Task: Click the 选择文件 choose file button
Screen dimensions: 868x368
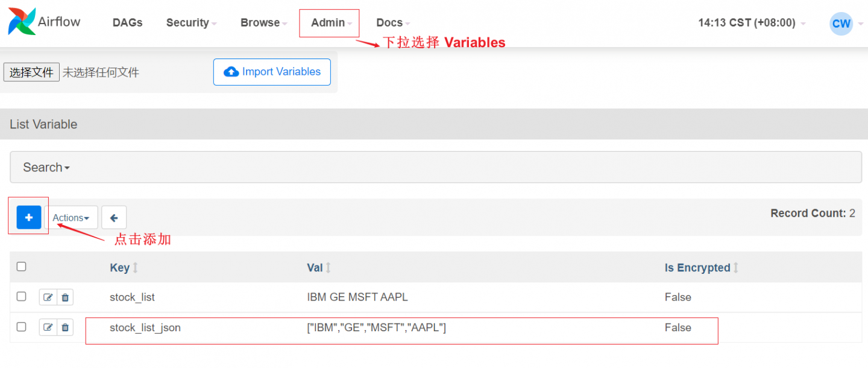Action: click(x=31, y=72)
